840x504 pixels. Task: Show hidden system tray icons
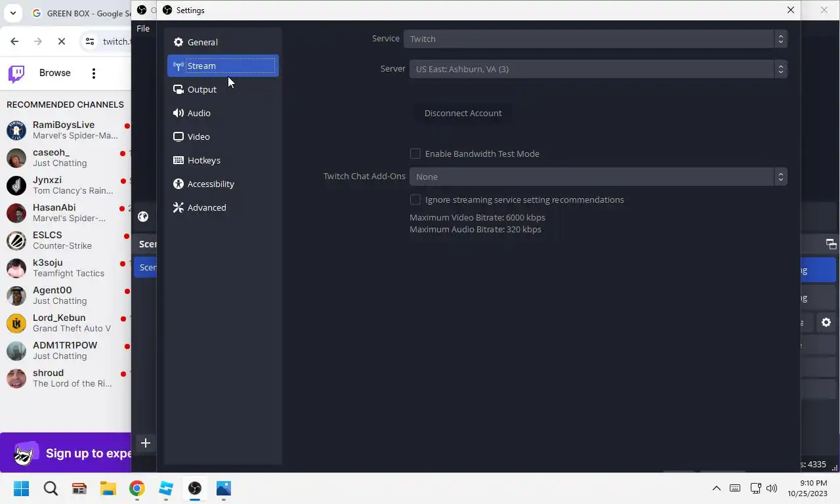click(x=717, y=488)
